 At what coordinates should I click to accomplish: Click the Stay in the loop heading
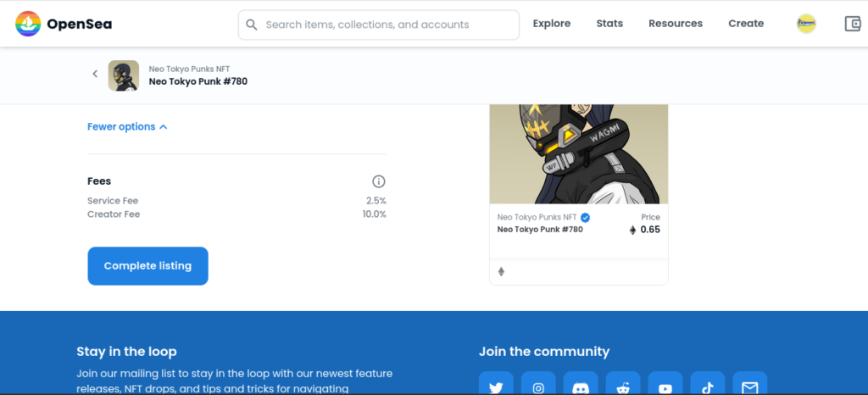pyautogui.click(x=127, y=351)
